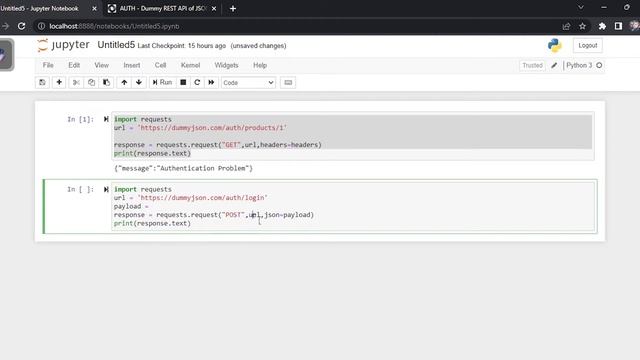Open the View menu

(102, 65)
